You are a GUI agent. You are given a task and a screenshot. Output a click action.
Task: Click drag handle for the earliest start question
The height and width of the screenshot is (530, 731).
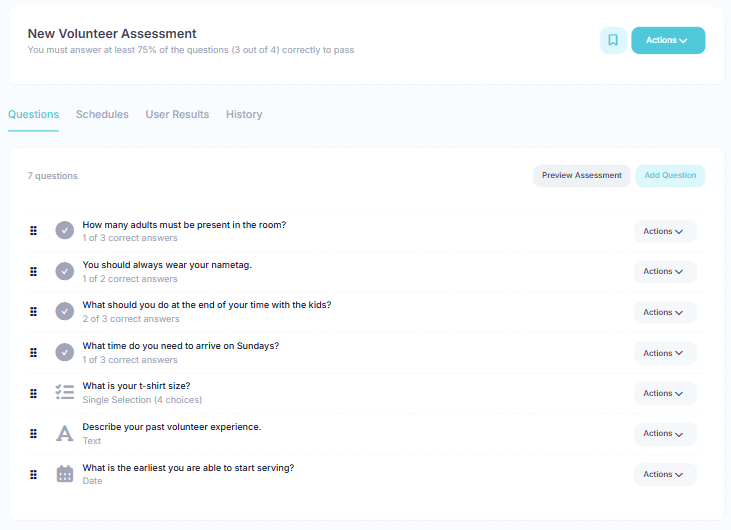click(x=33, y=474)
